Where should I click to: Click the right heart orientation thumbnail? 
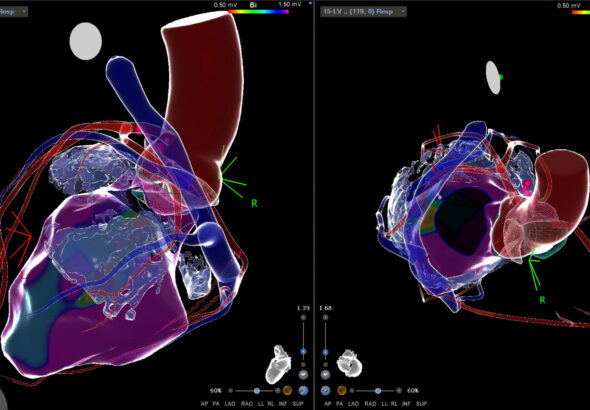[349, 363]
